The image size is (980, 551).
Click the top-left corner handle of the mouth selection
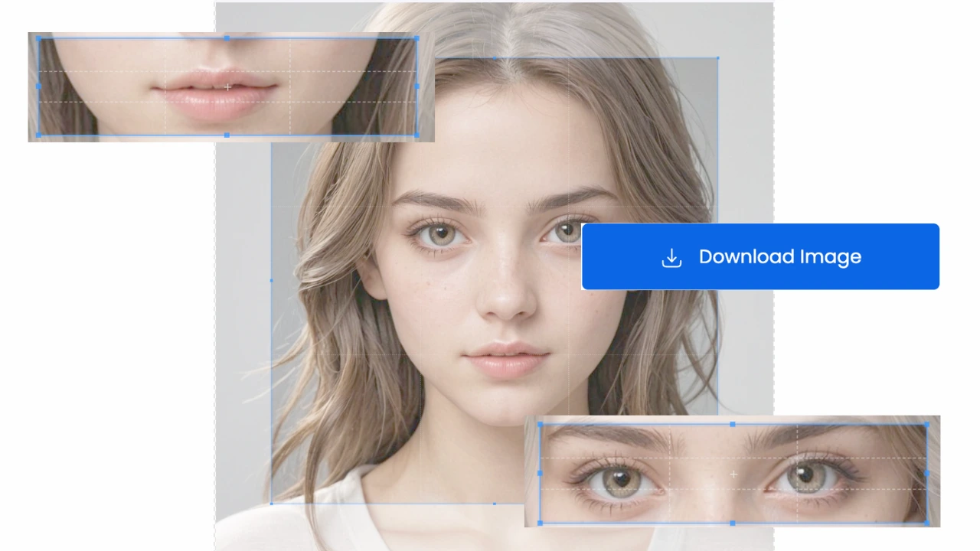38,37
